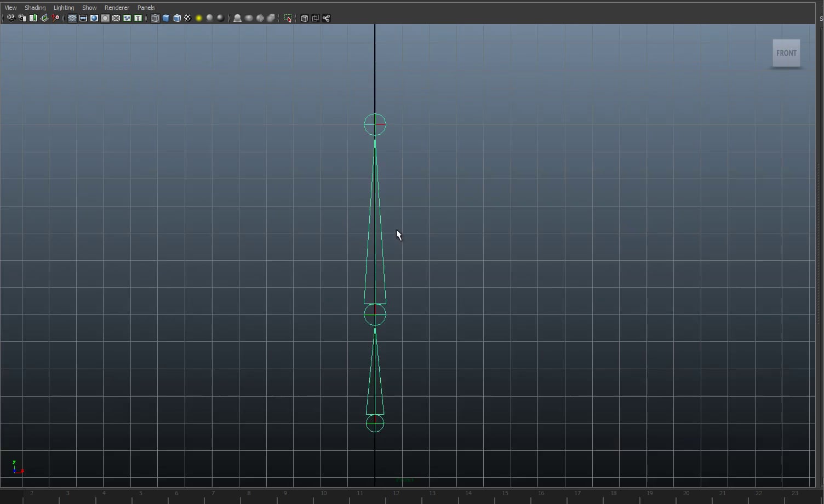Open the Renderer menu
Image resolution: width=824 pixels, height=504 pixels.
(x=117, y=8)
